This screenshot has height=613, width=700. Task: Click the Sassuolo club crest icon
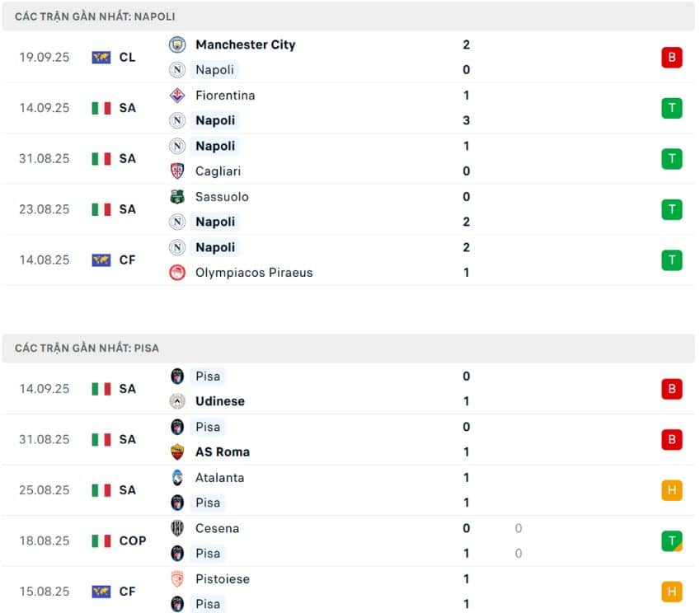[177, 197]
